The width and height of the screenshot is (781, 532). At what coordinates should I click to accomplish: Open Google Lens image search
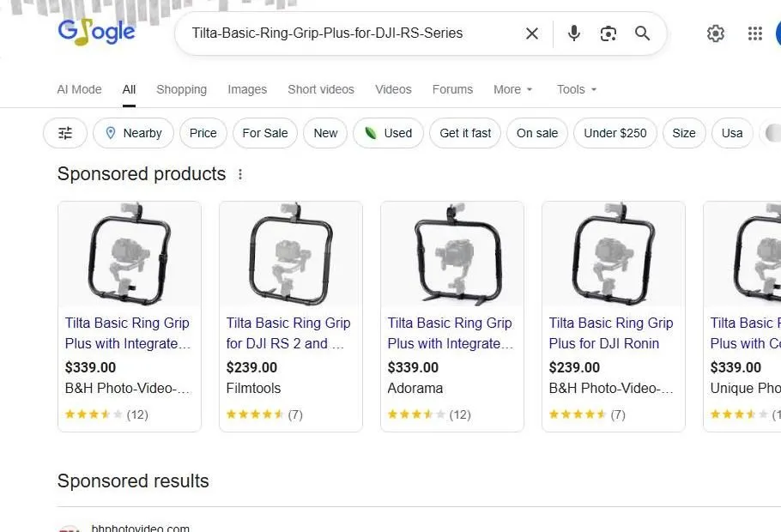[x=608, y=33]
